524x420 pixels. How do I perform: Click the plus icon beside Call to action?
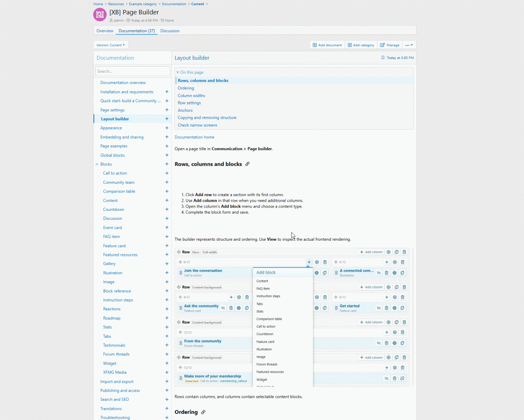point(167,173)
